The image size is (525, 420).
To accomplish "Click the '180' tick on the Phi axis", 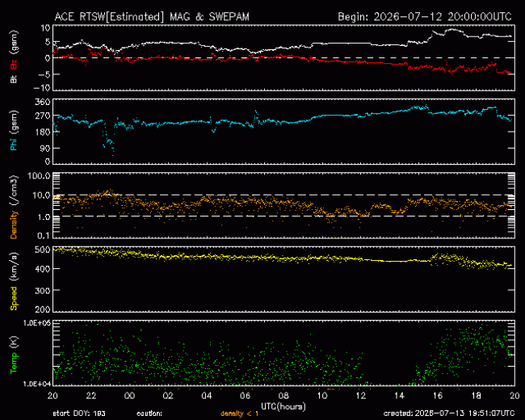I will tap(43, 132).
